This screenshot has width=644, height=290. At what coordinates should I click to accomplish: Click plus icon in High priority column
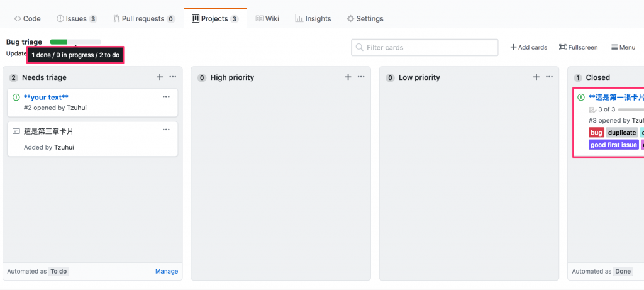tap(348, 77)
